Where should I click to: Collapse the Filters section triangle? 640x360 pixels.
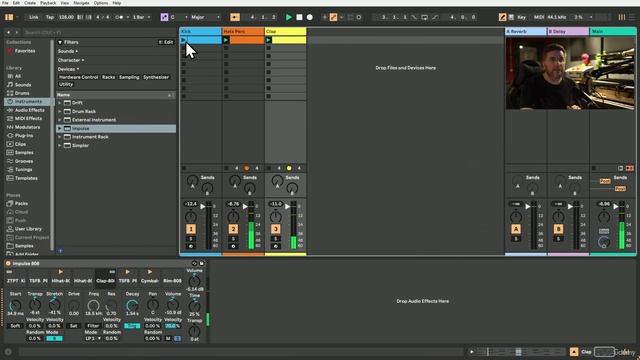(x=60, y=42)
